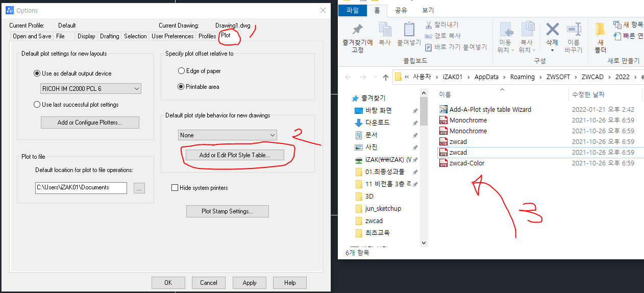644x293 pixels.
Task: Click Apply in Options dialog
Action: point(250,283)
